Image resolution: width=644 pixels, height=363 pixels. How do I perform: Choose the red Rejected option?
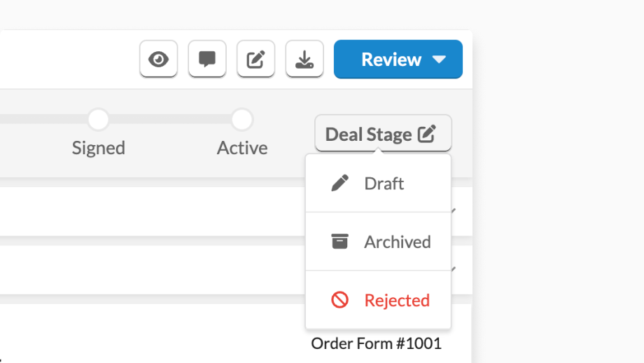pyautogui.click(x=378, y=300)
